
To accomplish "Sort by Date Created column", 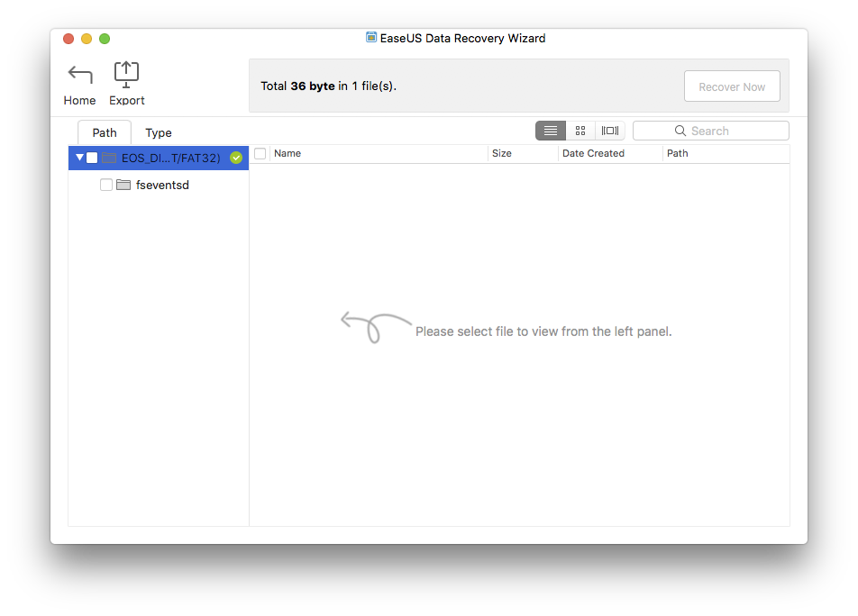I will [609, 154].
